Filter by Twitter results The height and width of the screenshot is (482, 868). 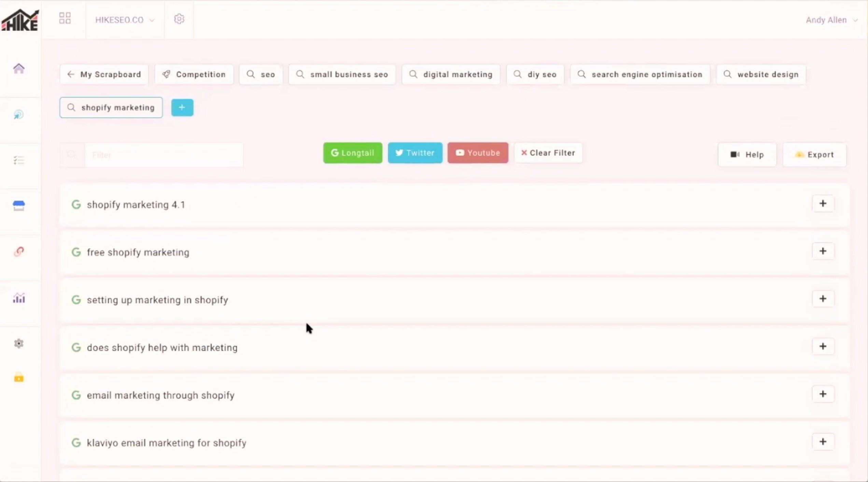[415, 153]
